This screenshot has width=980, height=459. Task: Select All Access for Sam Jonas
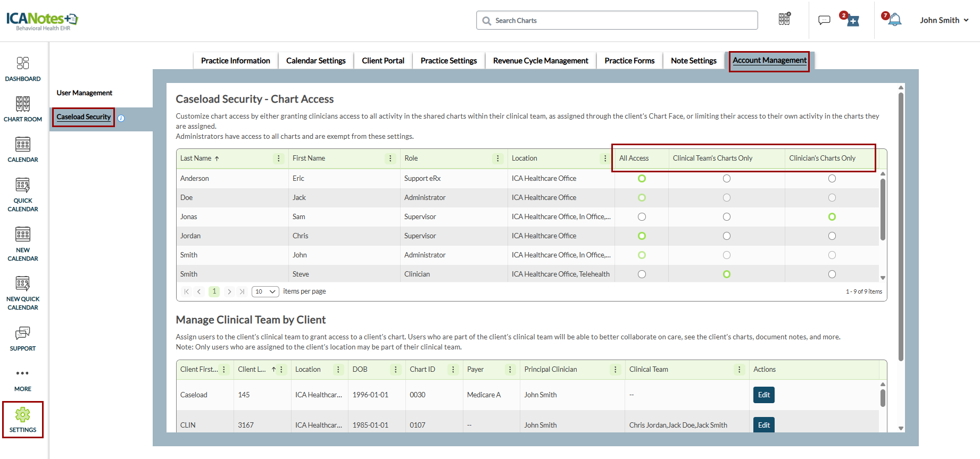[642, 217]
